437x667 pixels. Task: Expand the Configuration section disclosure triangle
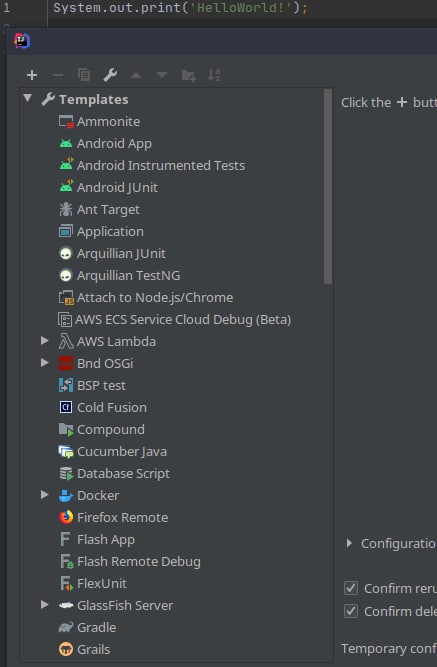(x=349, y=543)
